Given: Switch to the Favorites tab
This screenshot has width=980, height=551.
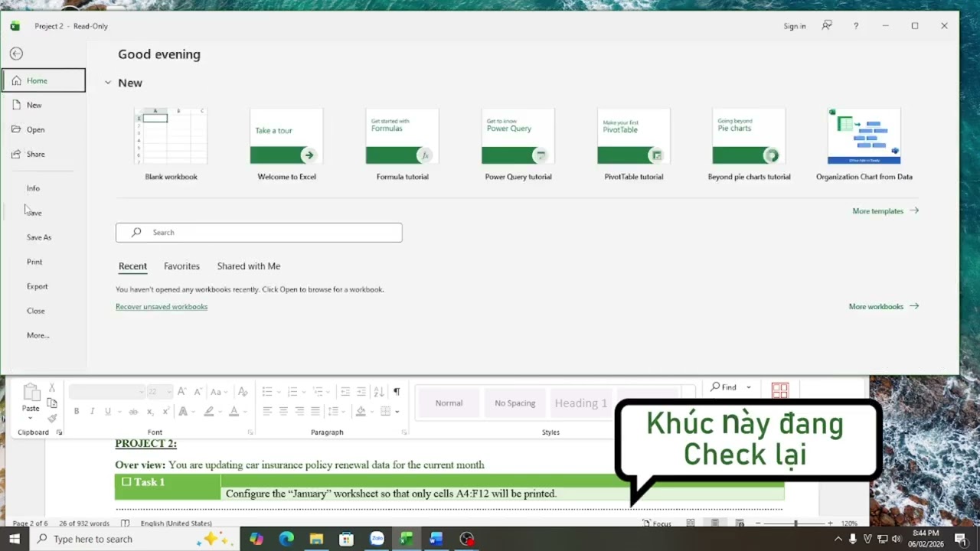Looking at the screenshot, I should click(x=181, y=266).
